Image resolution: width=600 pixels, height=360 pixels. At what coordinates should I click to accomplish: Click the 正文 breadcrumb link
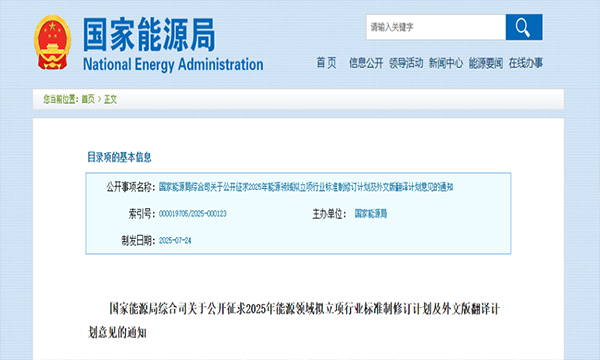click(110, 99)
